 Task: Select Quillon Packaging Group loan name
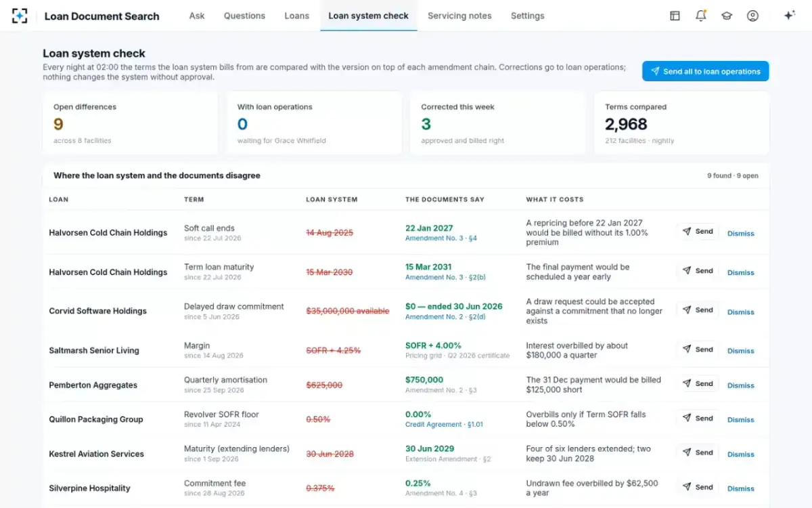click(96, 419)
